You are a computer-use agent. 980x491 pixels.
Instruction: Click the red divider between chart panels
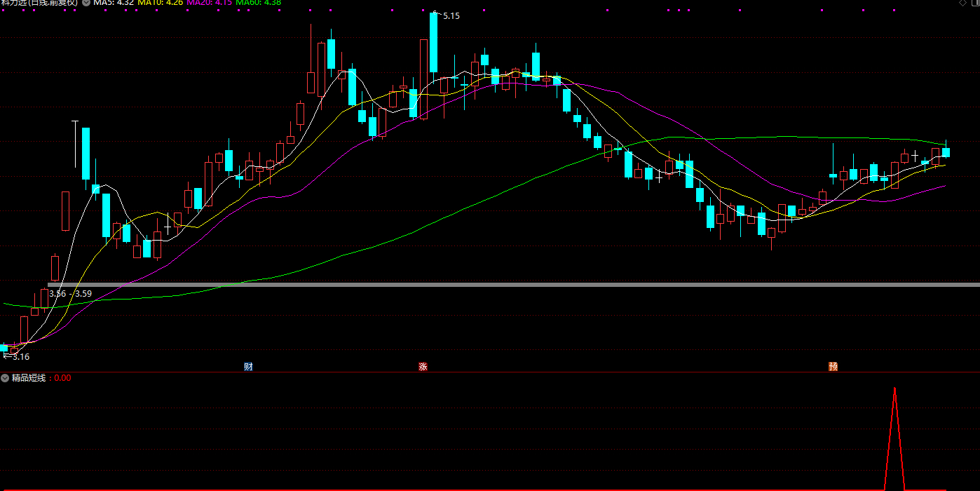pos(491,372)
